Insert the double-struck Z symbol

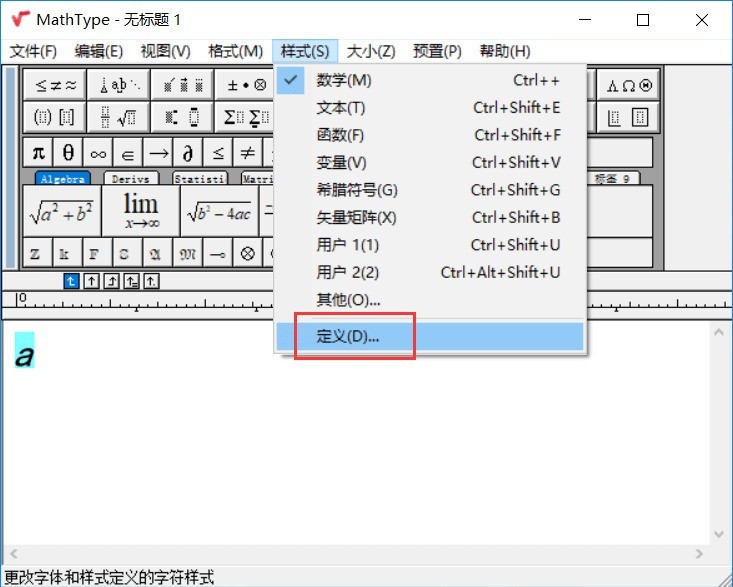pyautogui.click(x=38, y=253)
